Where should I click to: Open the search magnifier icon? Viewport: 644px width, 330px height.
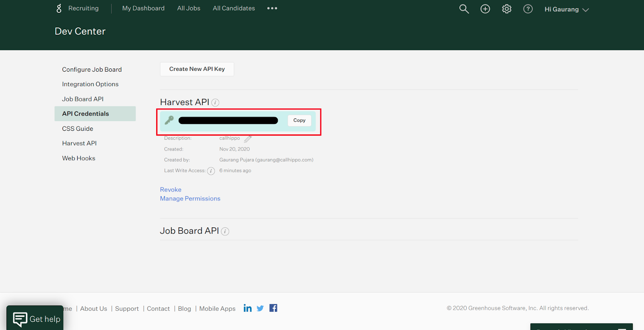click(464, 9)
